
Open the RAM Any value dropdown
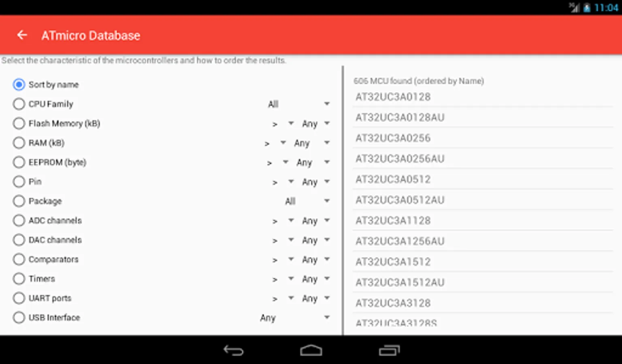click(311, 143)
